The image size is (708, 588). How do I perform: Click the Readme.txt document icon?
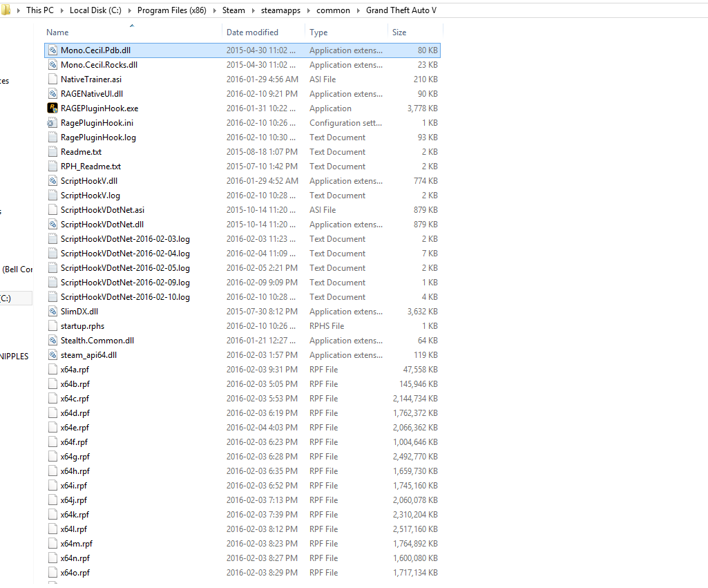point(52,152)
